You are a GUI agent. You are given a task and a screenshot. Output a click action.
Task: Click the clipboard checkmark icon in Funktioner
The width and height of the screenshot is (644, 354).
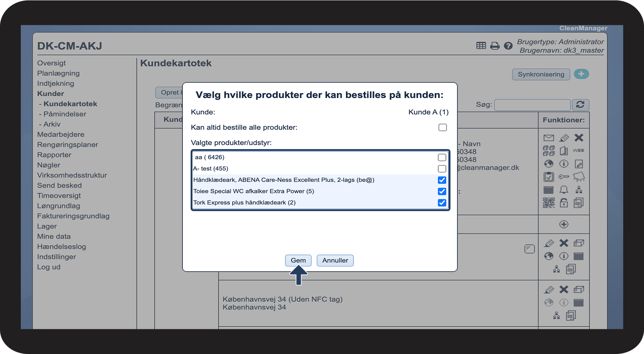coord(549,177)
